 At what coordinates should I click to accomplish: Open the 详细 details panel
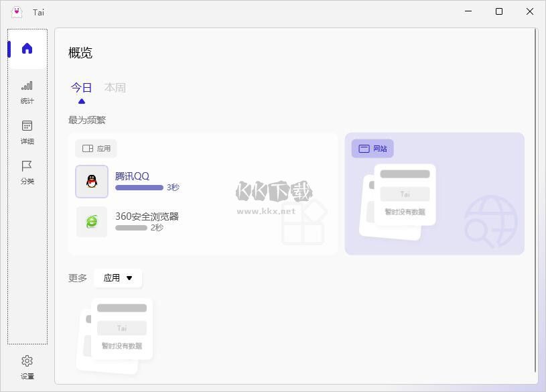pyautogui.click(x=27, y=131)
